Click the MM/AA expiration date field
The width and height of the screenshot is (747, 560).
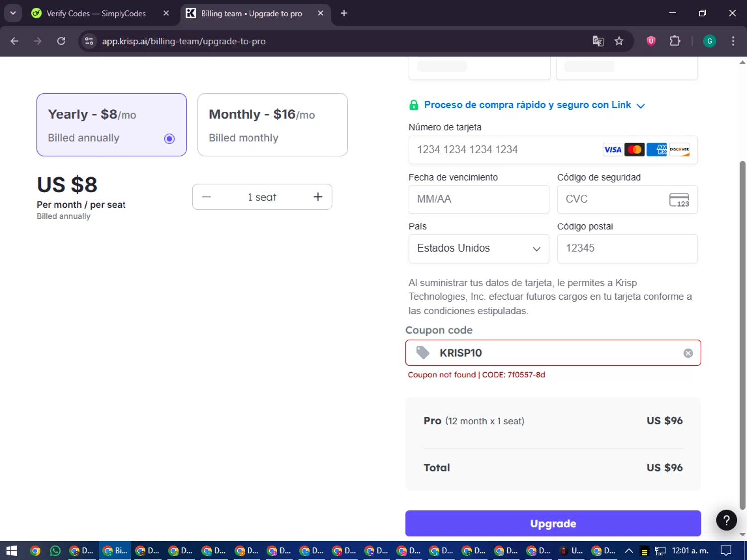pyautogui.click(x=479, y=199)
